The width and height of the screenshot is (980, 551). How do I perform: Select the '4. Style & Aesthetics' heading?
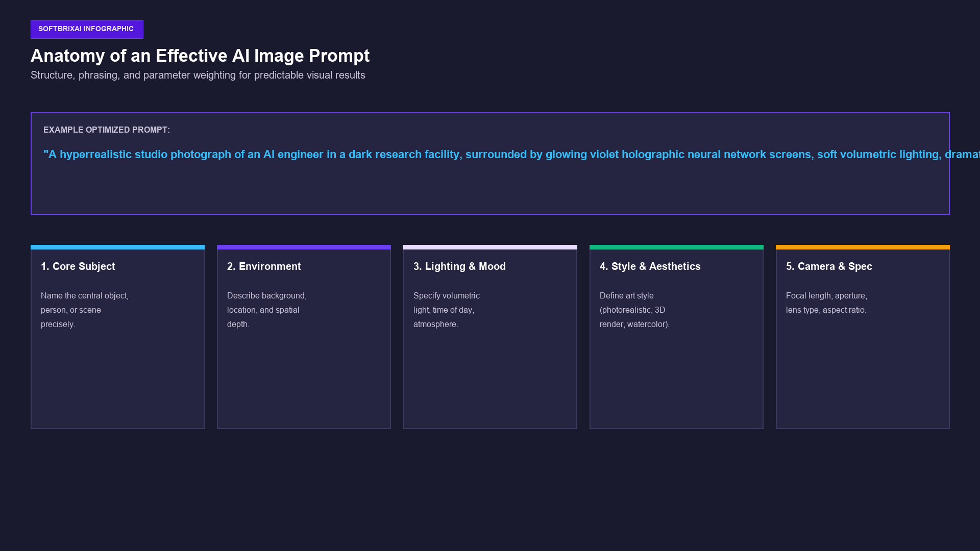tap(650, 266)
